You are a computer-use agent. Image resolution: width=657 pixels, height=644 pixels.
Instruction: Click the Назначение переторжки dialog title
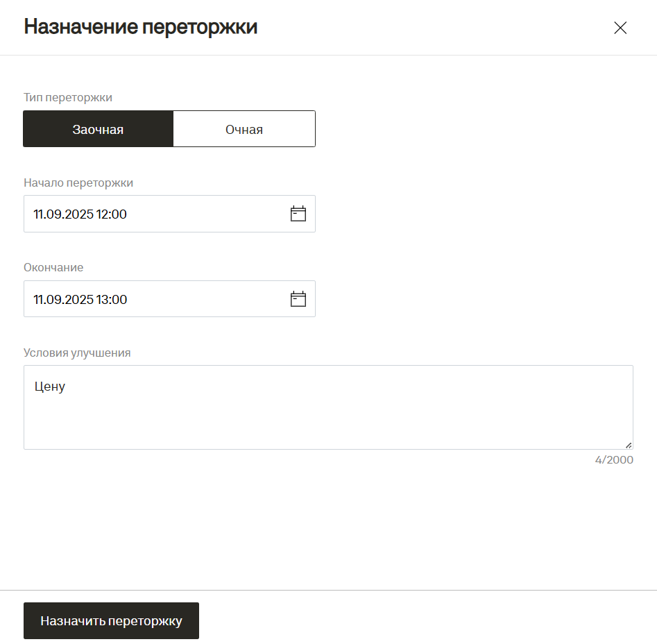click(x=141, y=27)
